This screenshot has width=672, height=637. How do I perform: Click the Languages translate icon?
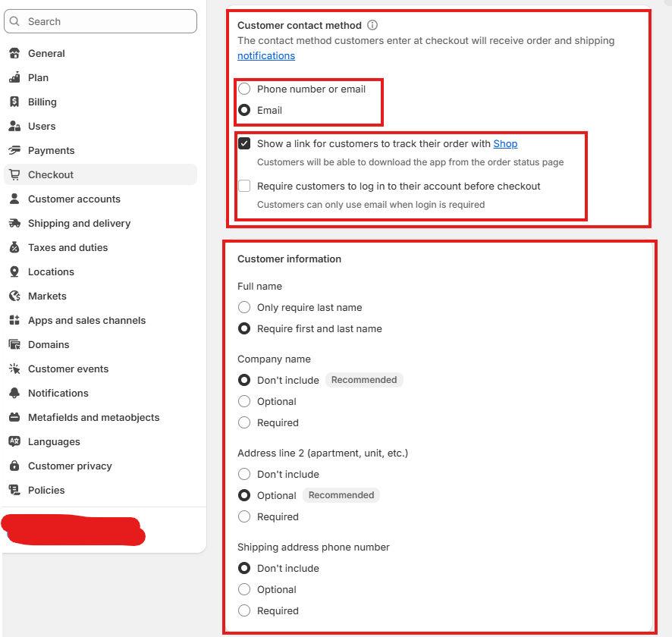(14, 441)
